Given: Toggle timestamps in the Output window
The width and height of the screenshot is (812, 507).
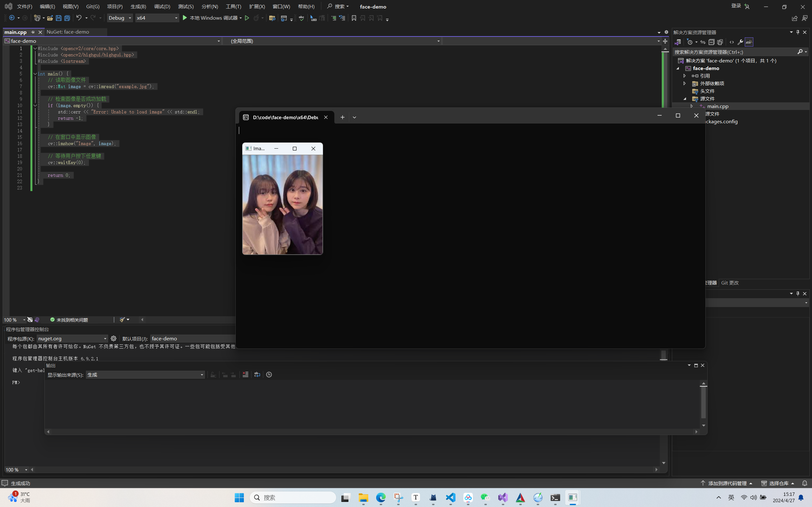Looking at the screenshot, I should coord(269,375).
